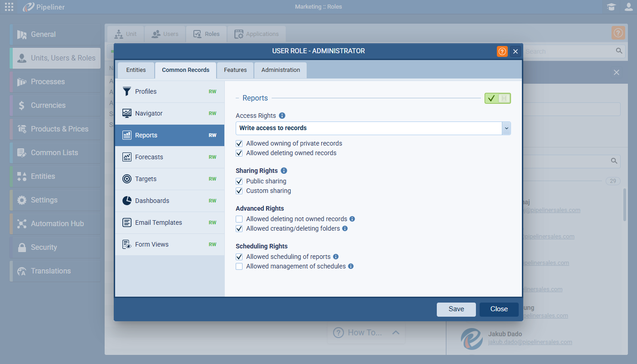Check Allowed management of schedules
Viewport: 637px width, 364px height.
point(239,266)
